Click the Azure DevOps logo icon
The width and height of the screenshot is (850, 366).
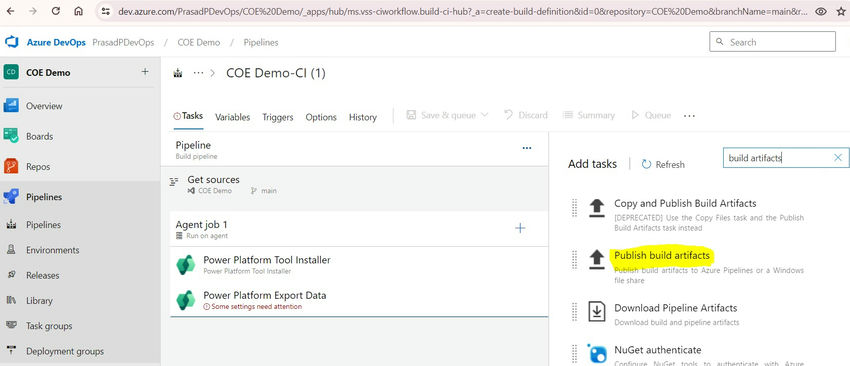pos(11,42)
